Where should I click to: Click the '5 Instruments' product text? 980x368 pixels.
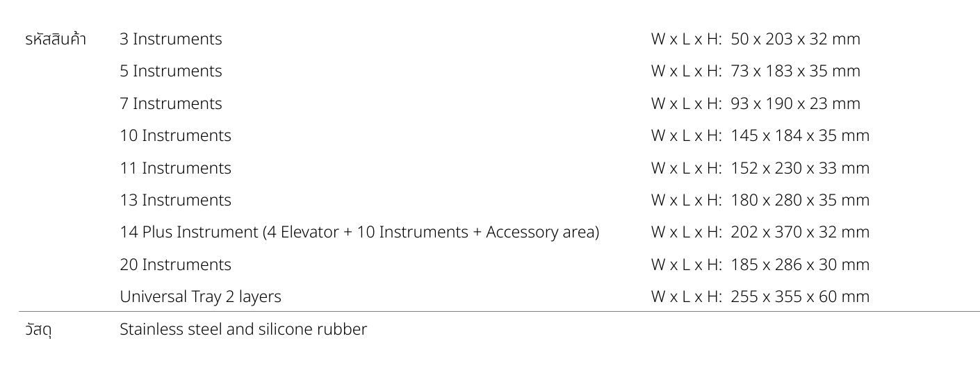[170, 72]
